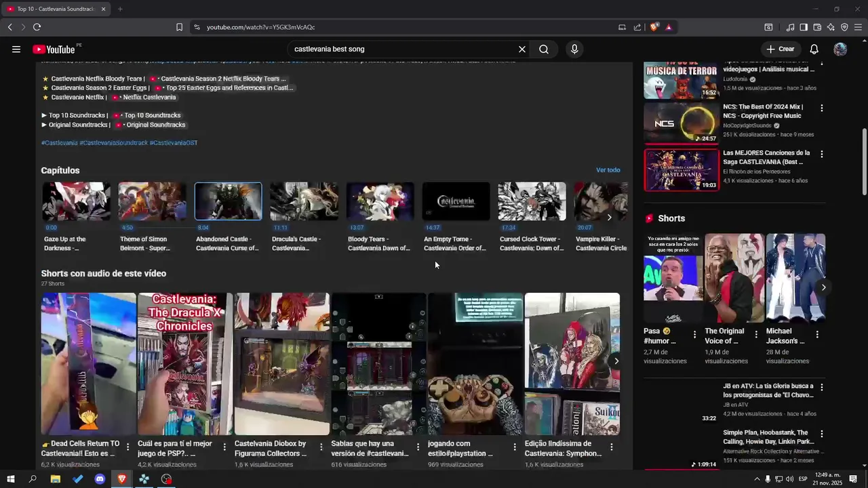Open a new browser tab

pos(120,9)
